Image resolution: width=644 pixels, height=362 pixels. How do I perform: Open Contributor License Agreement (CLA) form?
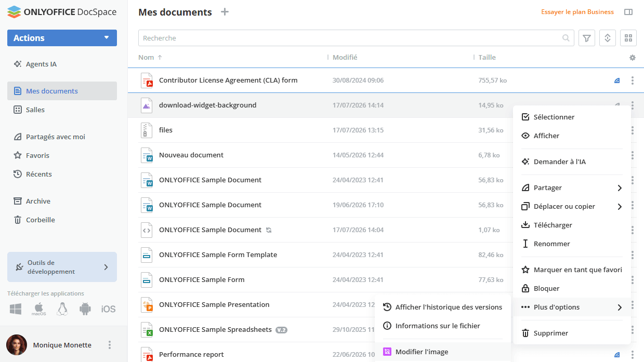point(228,81)
